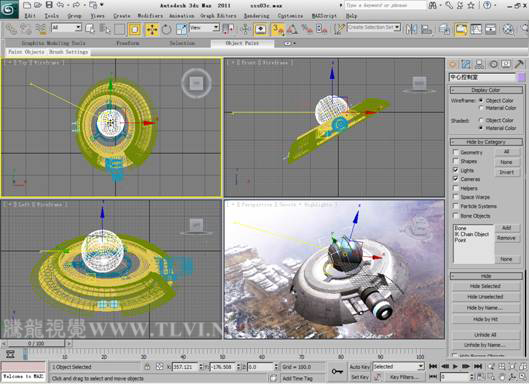529x384 pixels.
Task: Collapse the Hide by Category rollout
Action: coord(486,142)
